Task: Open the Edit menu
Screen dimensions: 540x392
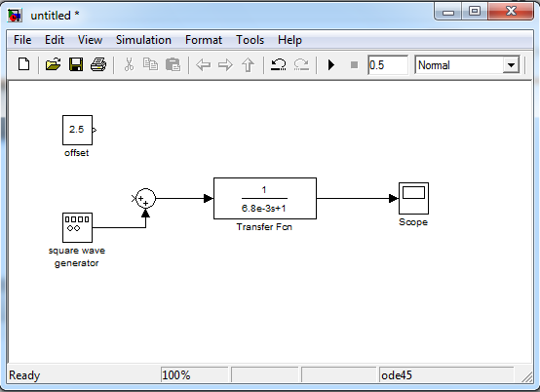Action: point(55,40)
